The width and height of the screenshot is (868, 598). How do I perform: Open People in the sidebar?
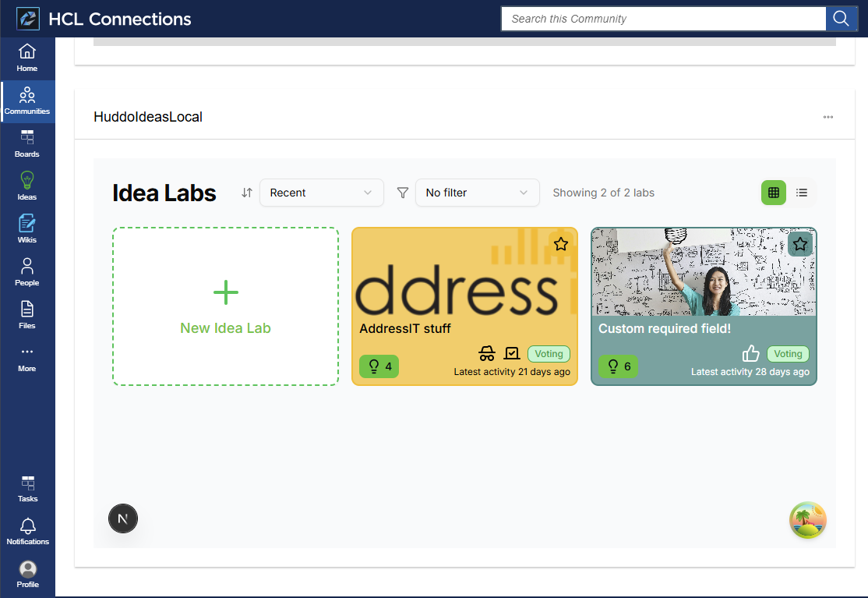[27, 272]
